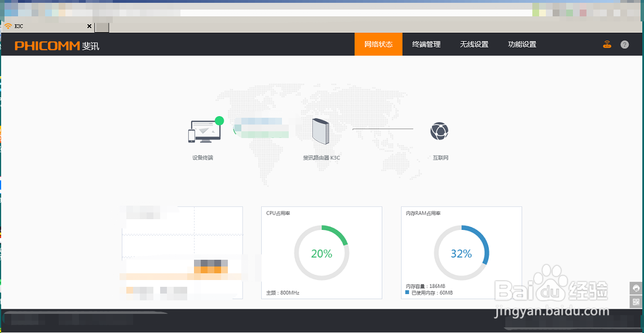Click the QR code icon at right edge

pos(636,302)
